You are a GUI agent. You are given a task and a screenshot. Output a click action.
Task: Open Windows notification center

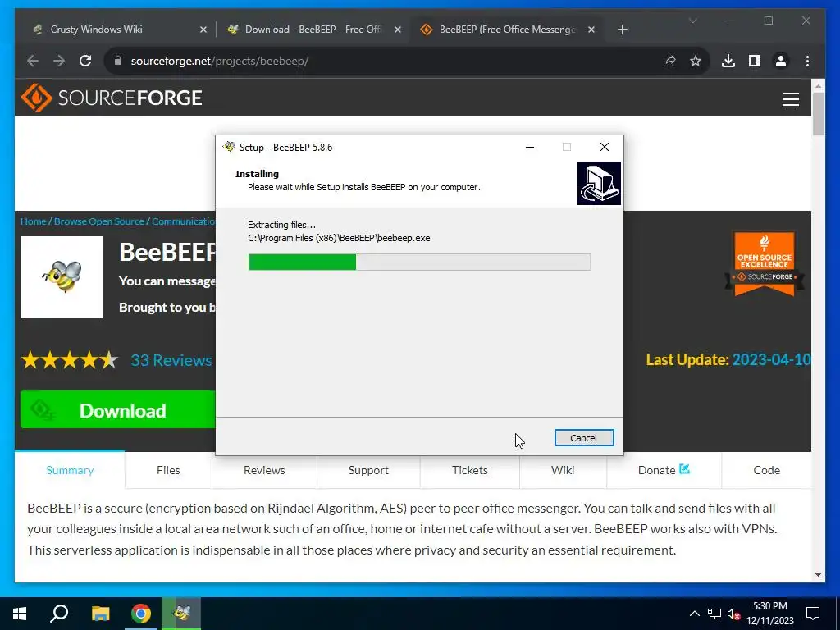pos(813,614)
